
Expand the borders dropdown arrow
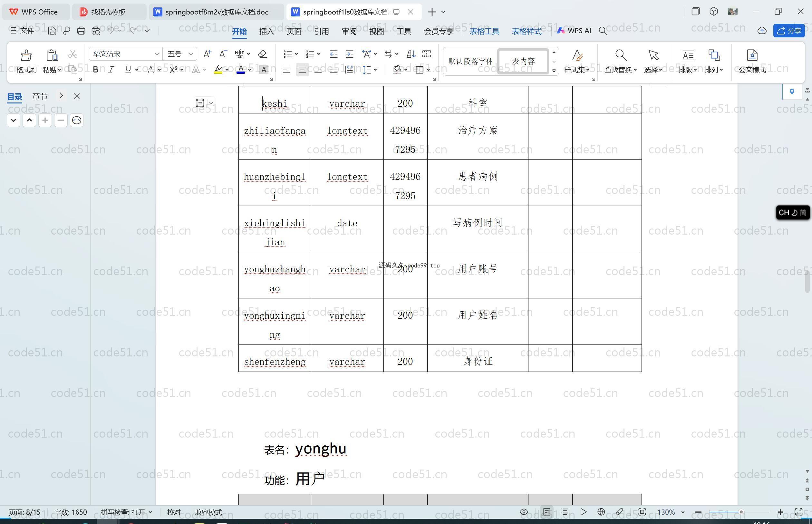428,70
